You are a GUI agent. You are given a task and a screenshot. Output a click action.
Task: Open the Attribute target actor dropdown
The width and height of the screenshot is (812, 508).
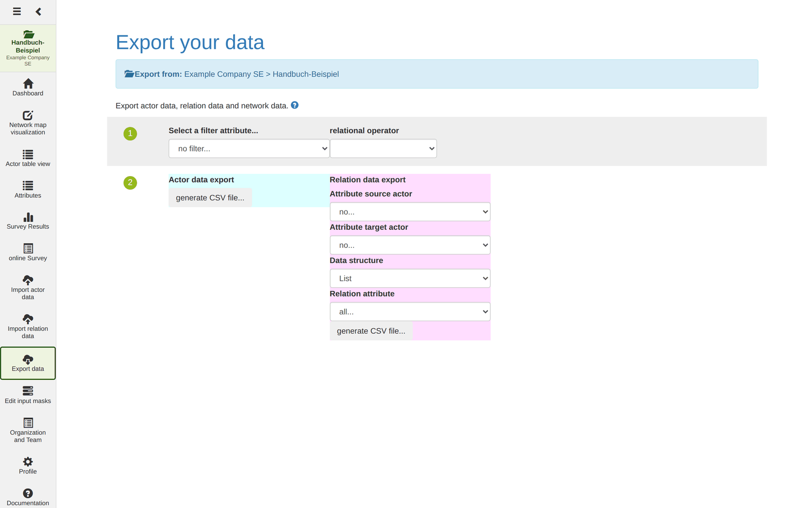tap(410, 245)
